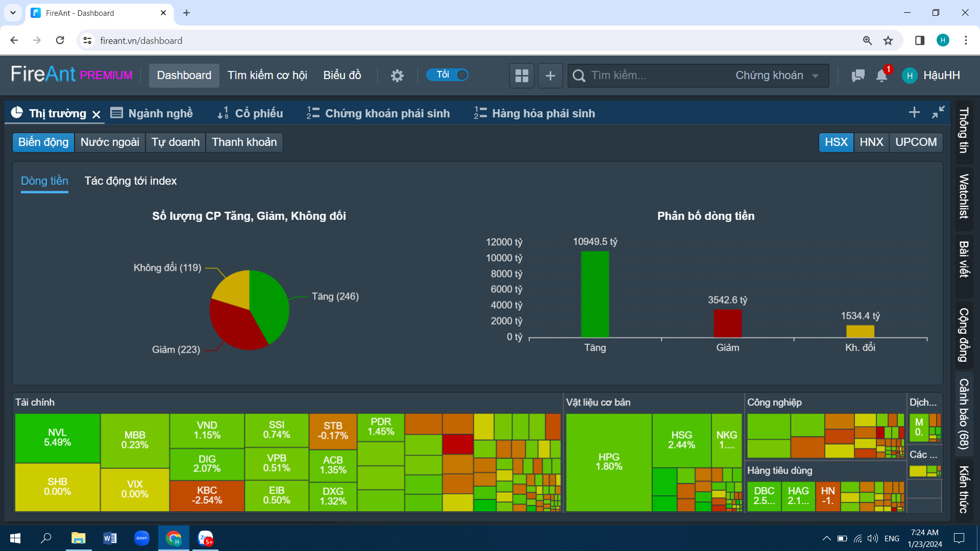
Task: Open the Ngành nghề tab
Action: [152, 113]
